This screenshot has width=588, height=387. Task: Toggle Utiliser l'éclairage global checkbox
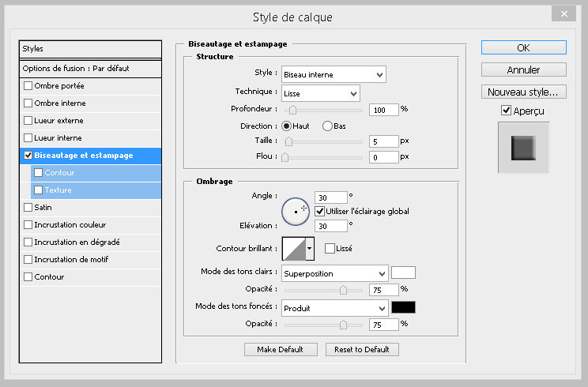point(319,212)
